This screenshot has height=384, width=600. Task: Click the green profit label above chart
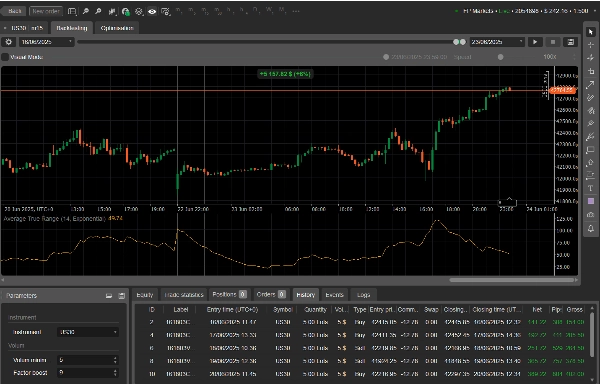coord(285,74)
